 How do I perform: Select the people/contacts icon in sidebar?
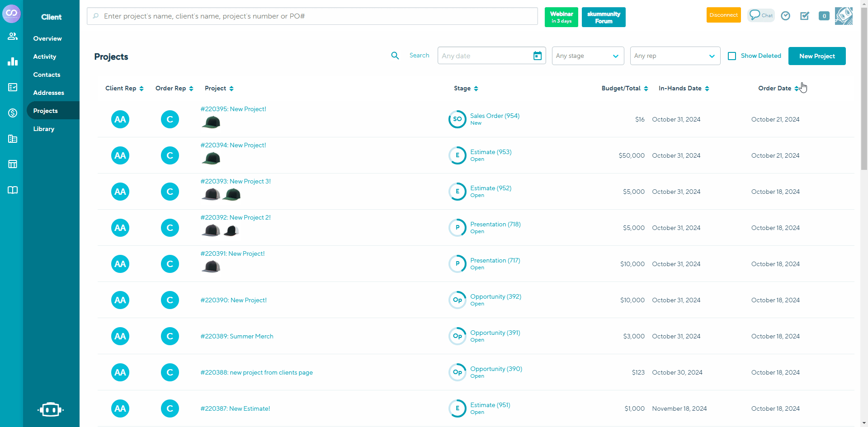[12, 36]
